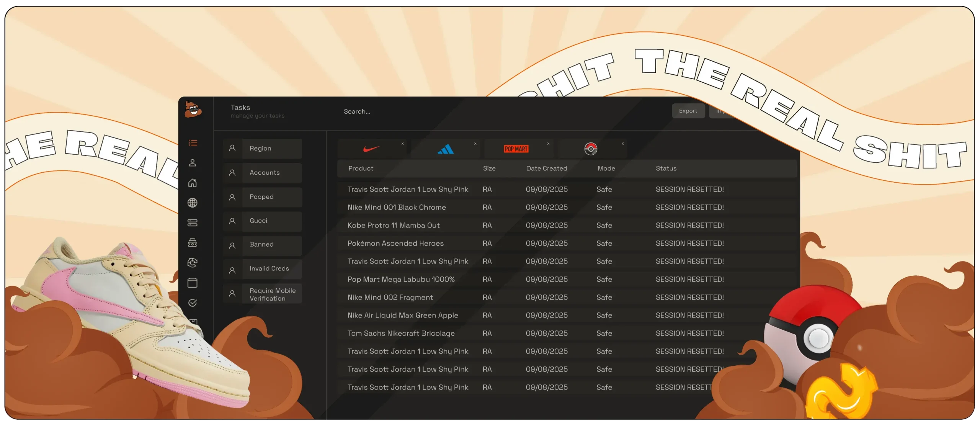The width and height of the screenshot is (980, 427).
Task: Select the Accounts group
Action: pos(263,173)
